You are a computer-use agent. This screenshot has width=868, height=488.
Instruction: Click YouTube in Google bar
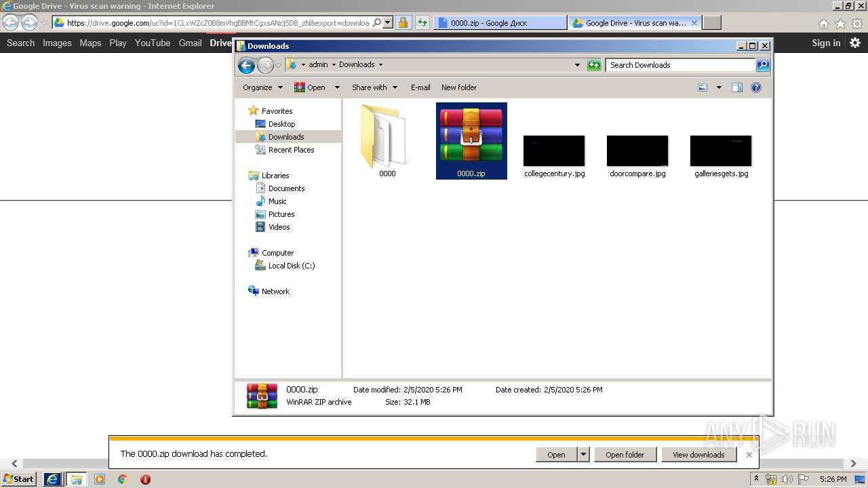(153, 43)
